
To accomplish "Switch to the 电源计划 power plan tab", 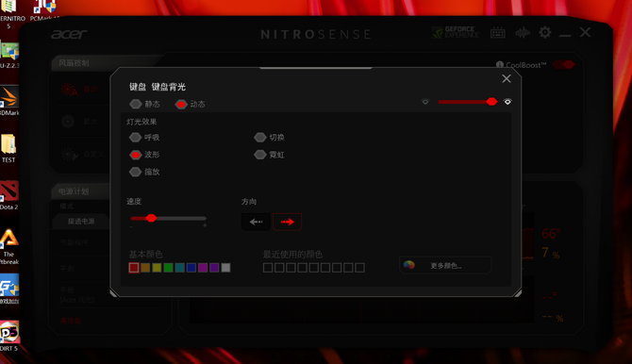I will pos(74,191).
